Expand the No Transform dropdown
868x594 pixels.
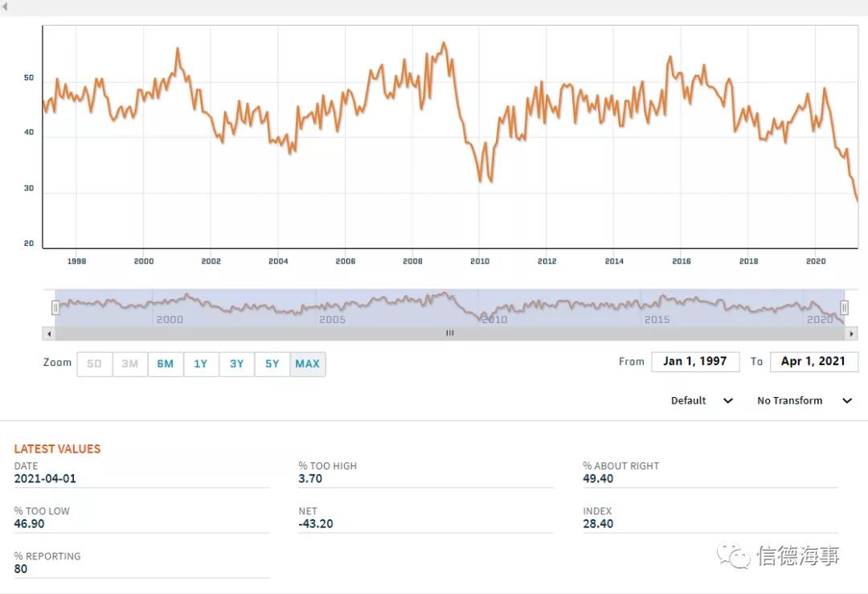tap(804, 400)
